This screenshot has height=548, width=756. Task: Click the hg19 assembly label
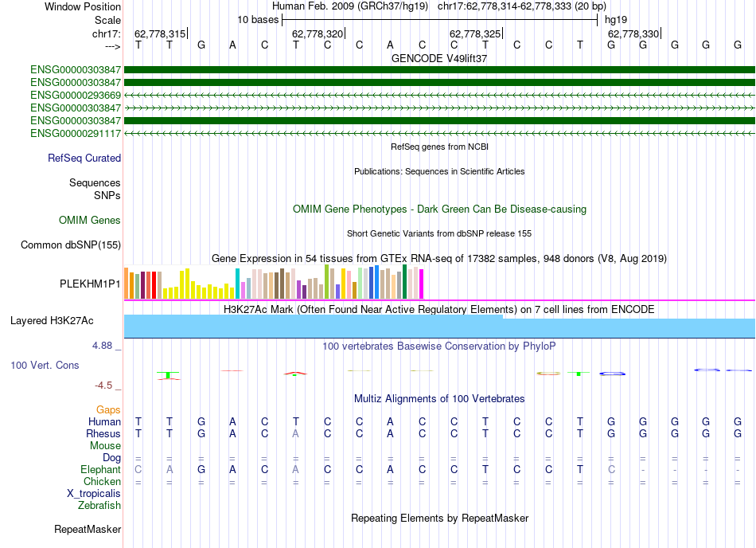click(616, 20)
